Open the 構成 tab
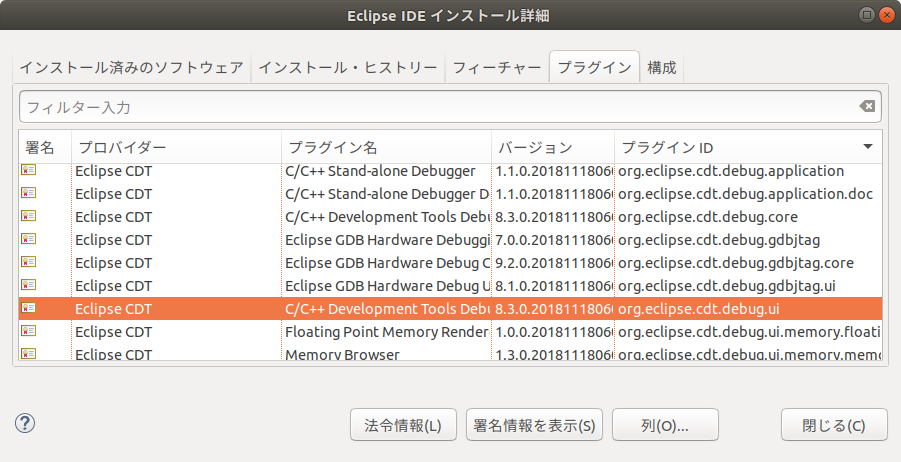 661,68
